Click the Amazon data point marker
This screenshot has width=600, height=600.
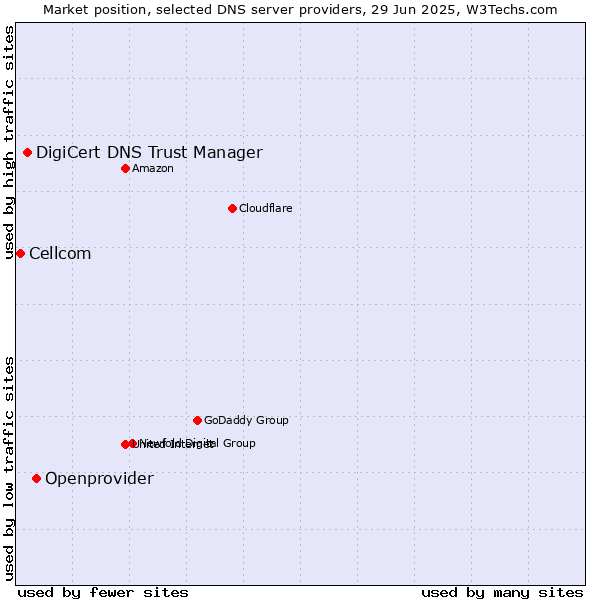tap(126, 168)
